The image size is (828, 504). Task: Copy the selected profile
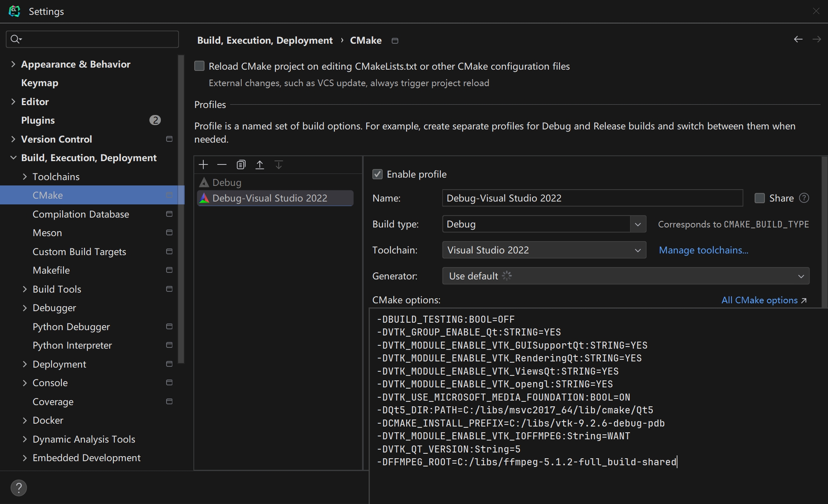click(241, 165)
